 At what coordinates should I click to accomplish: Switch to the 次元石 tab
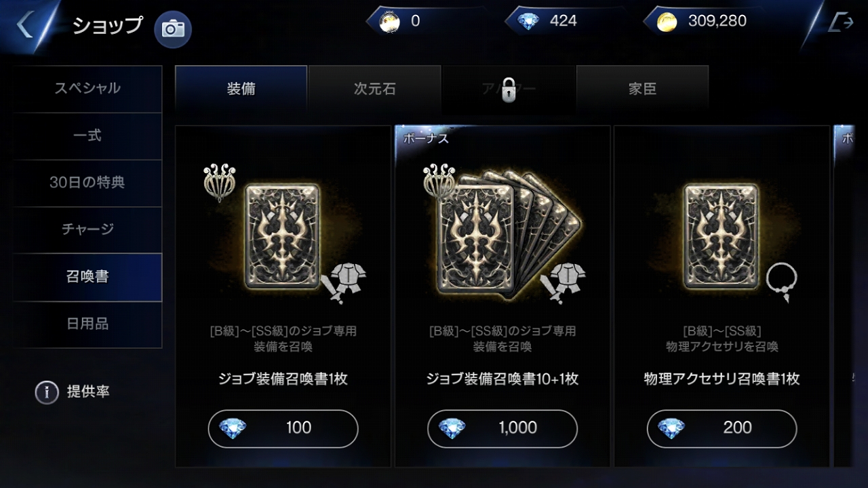(375, 89)
